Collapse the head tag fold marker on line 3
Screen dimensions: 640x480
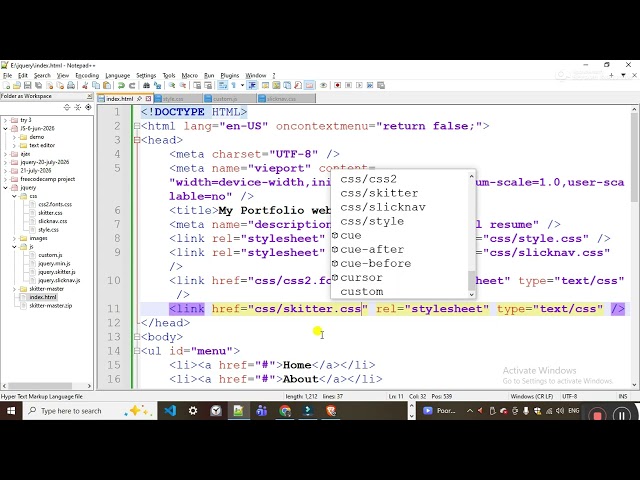point(137,140)
